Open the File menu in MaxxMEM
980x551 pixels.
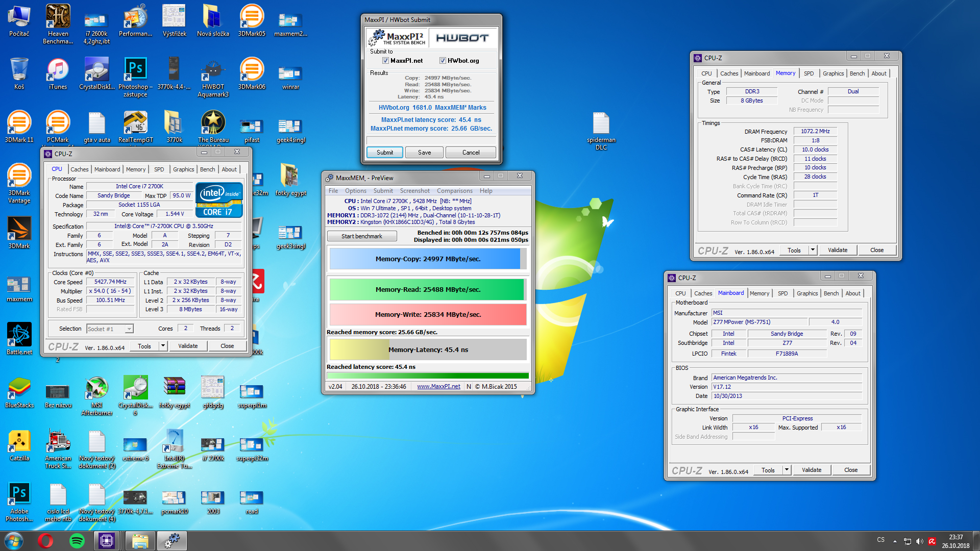(x=333, y=191)
